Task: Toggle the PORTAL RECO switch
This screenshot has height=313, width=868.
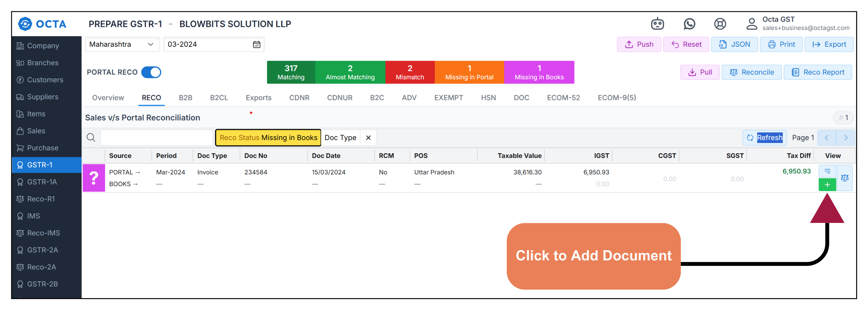Action: 151,72
